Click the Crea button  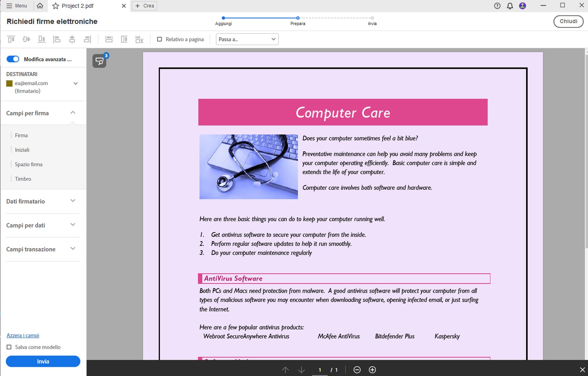coord(144,6)
